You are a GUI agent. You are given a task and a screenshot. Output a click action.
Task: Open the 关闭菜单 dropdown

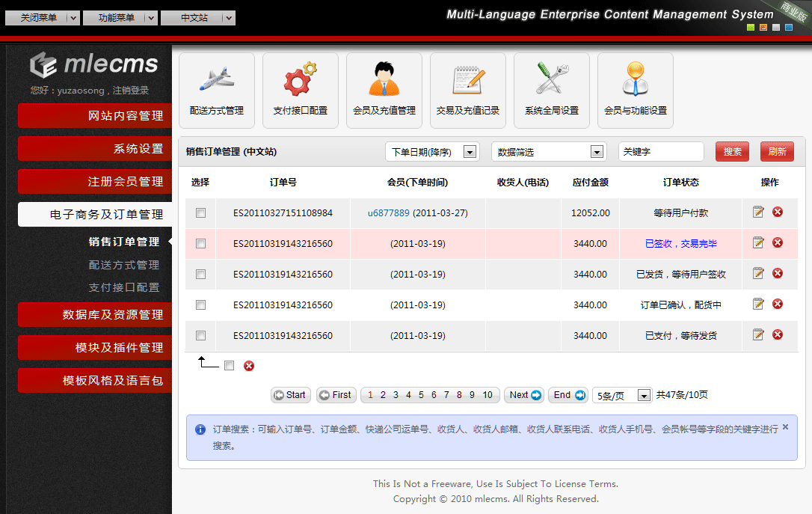[x=43, y=18]
